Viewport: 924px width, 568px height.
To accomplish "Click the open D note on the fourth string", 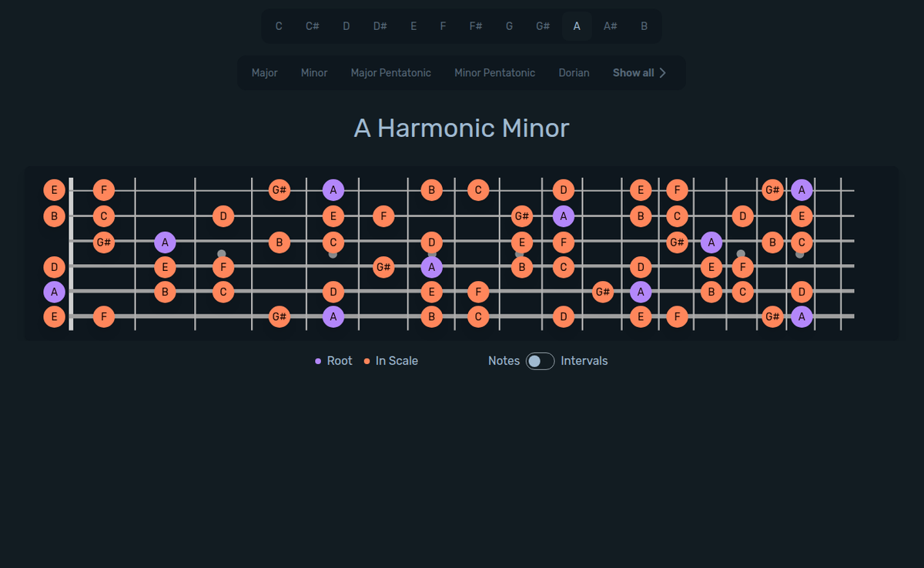I will [55, 267].
